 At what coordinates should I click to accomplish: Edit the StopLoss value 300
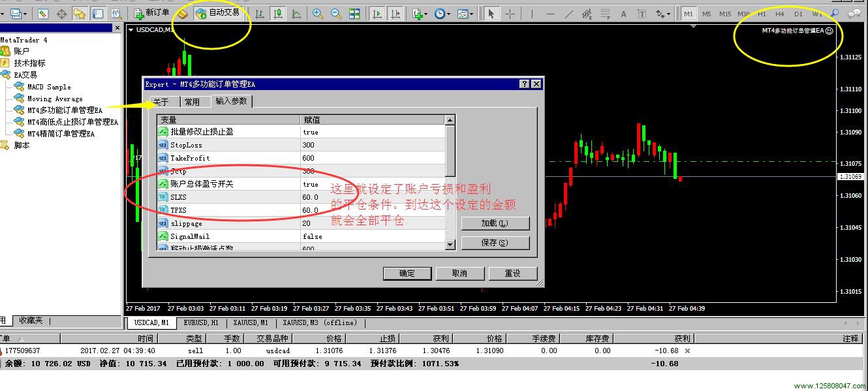pyautogui.click(x=372, y=145)
